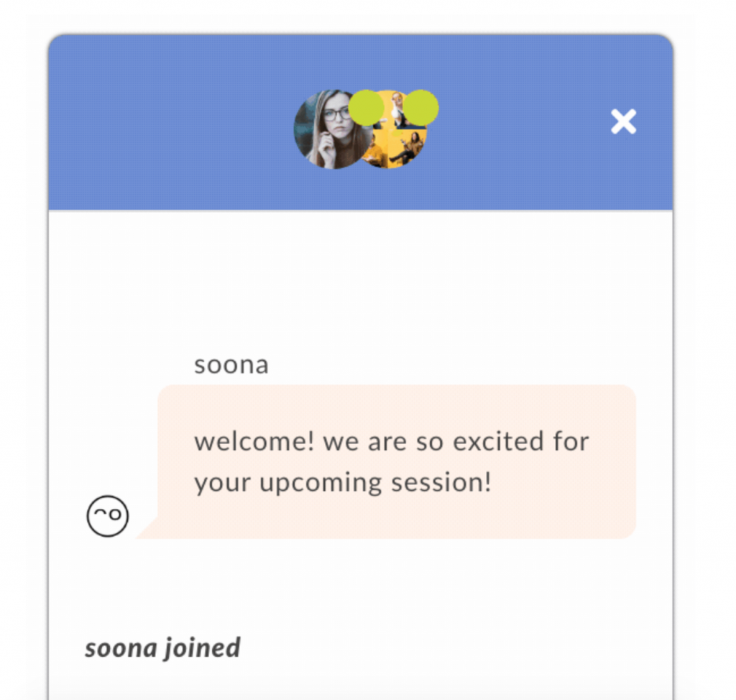Click the soona sender name label
This screenshot has height=700, width=736.
coord(231,364)
